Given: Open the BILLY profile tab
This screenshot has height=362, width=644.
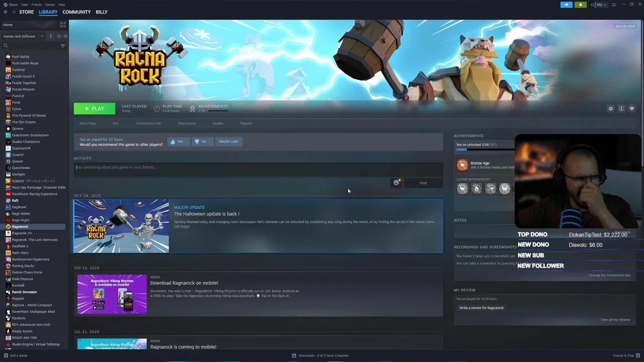Looking at the screenshot, I should pos(102,12).
